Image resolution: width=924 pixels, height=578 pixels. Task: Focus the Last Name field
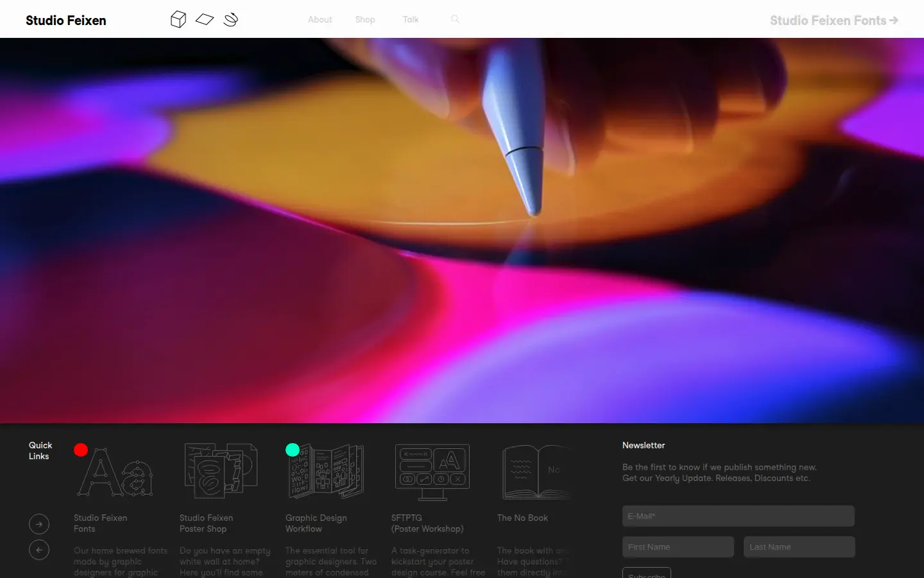[799, 547]
